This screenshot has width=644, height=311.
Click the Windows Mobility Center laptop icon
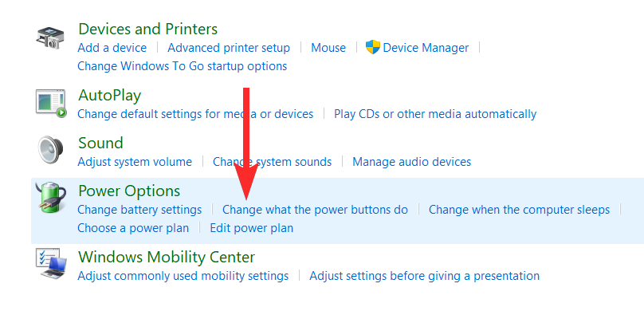coord(51,264)
